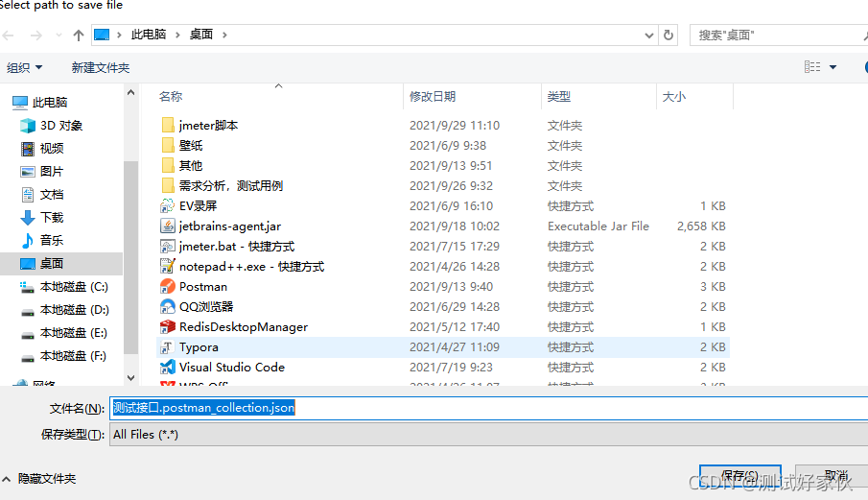Viewport: 868px width, 500px height.
Task: Open 文档 folder in sidebar
Action: 42,195
